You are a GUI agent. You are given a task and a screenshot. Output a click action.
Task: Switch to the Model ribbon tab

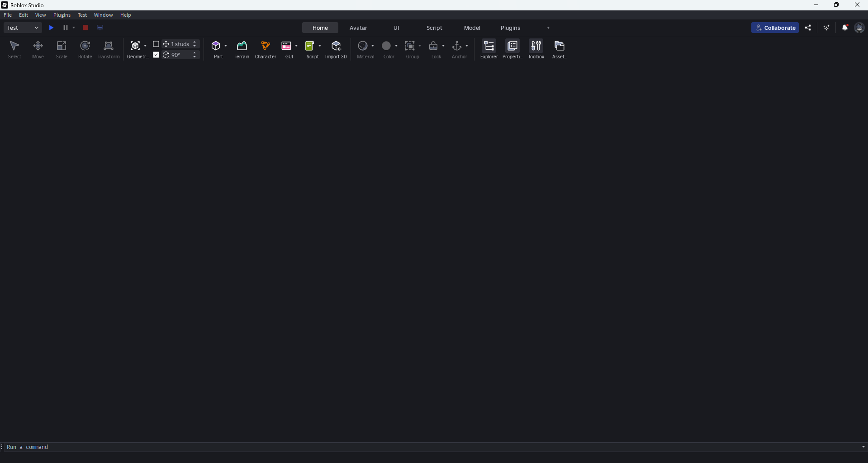click(x=472, y=28)
